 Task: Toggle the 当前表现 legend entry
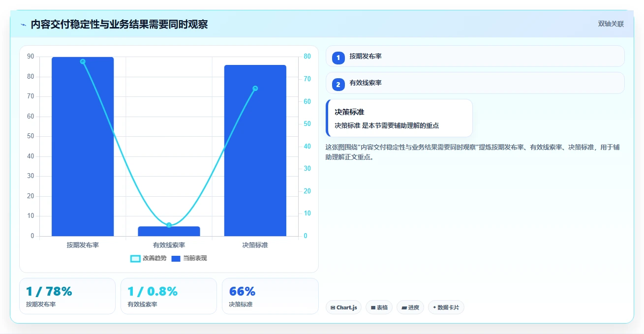pyautogui.click(x=189, y=258)
